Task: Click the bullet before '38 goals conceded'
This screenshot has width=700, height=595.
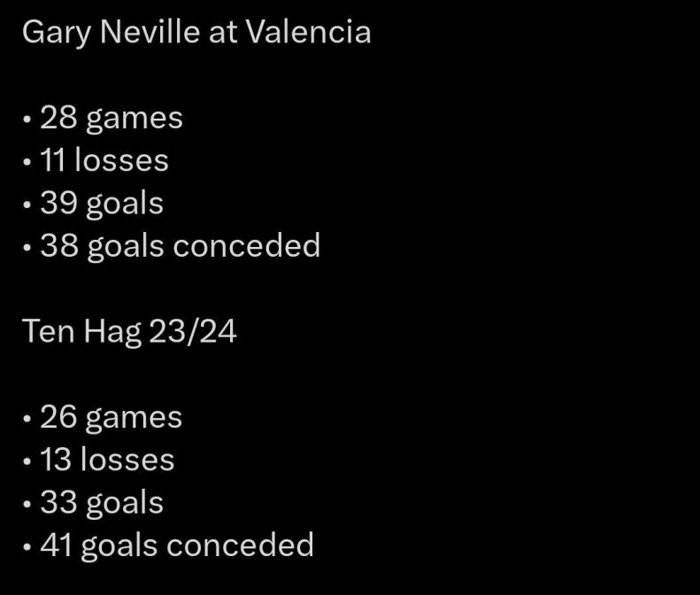Action: tap(27, 247)
